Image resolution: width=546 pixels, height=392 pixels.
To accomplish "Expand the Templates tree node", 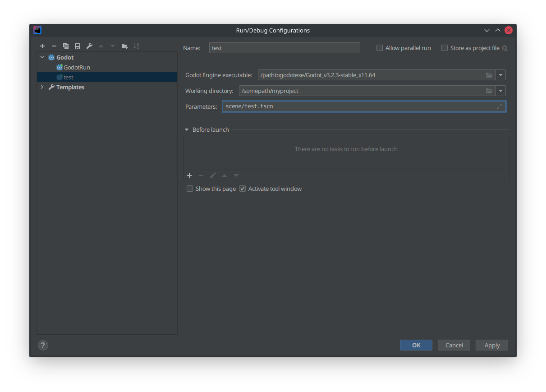I will (x=42, y=87).
